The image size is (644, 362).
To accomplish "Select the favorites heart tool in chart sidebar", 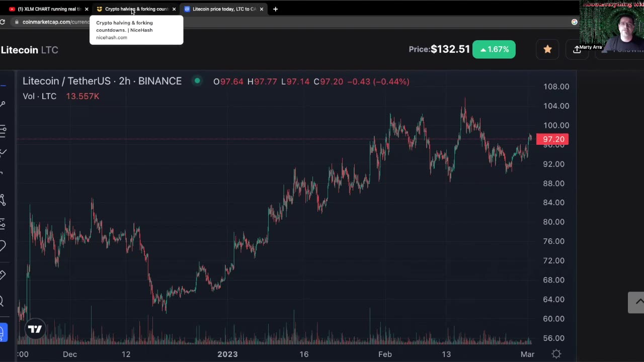I will pyautogui.click(x=3, y=246).
